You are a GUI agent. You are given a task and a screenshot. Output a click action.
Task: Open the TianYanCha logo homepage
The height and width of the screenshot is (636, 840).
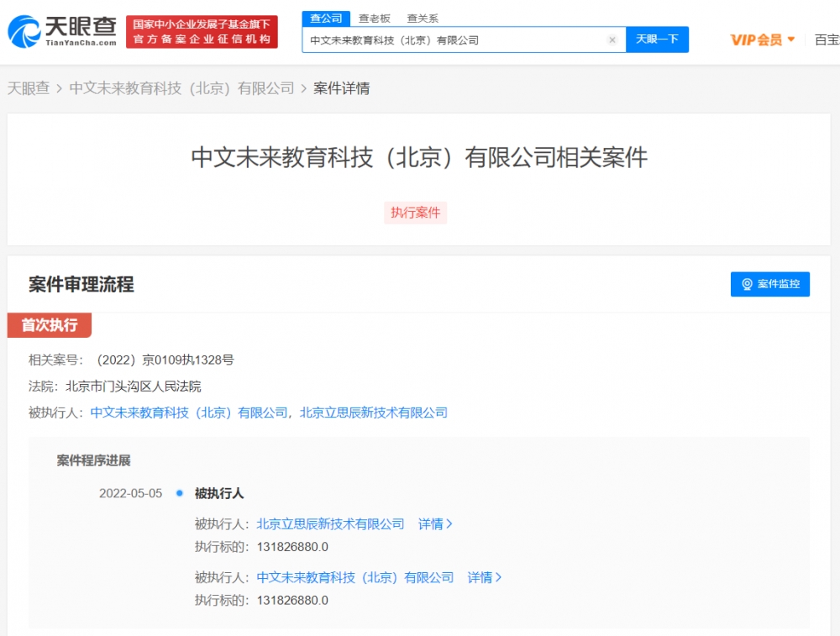(62, 32)
